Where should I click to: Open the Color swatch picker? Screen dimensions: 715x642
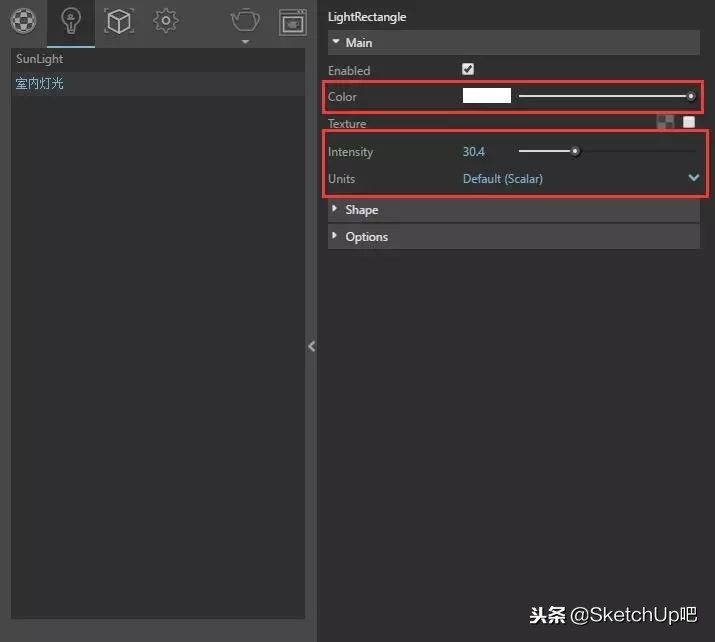pos(487,96)
